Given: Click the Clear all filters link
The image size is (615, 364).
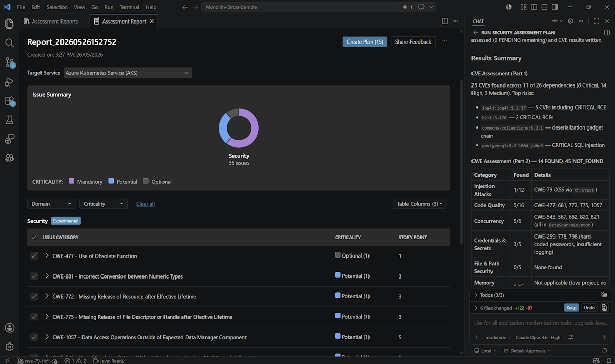Looking at the screenshot, I should [146, 204].
